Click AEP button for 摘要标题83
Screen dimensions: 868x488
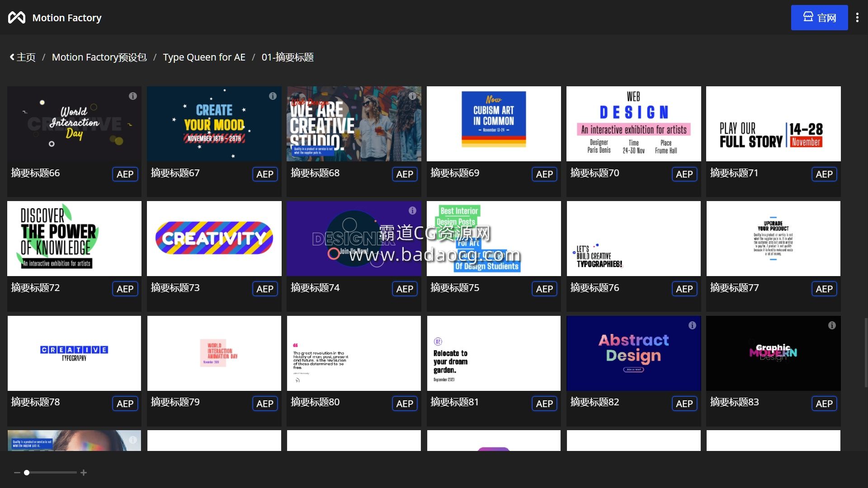click(x=824, y=404)
